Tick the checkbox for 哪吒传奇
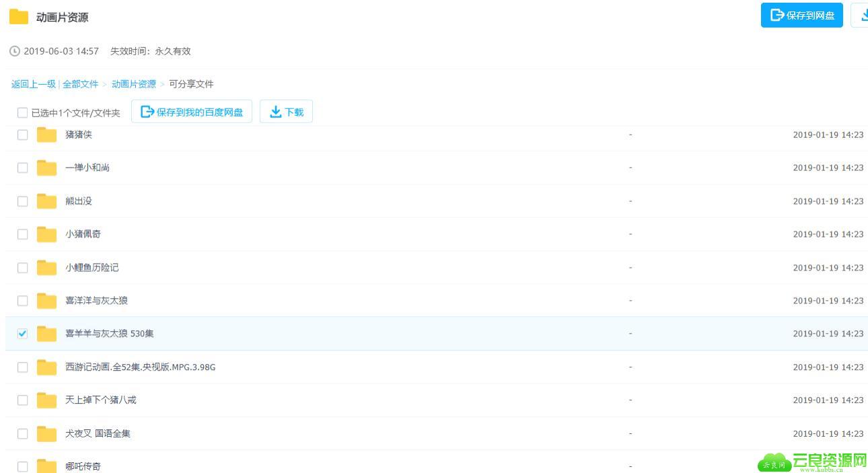 [x=22, y=466]
